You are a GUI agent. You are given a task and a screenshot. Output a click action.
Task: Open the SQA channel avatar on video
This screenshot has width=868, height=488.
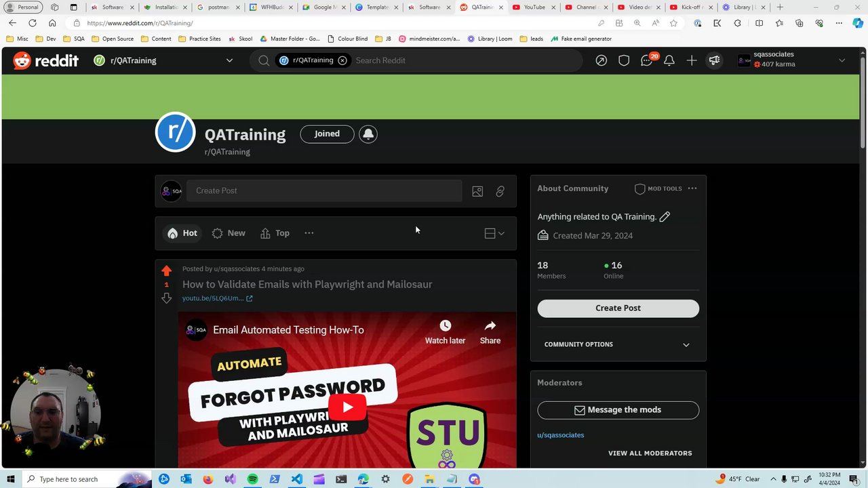pos(196,330)
